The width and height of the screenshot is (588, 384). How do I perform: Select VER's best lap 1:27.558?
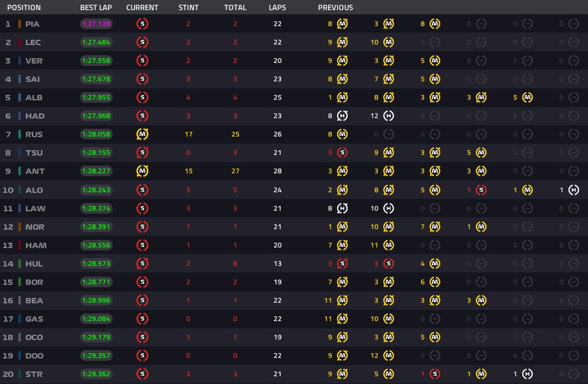[x=96, y=61]
